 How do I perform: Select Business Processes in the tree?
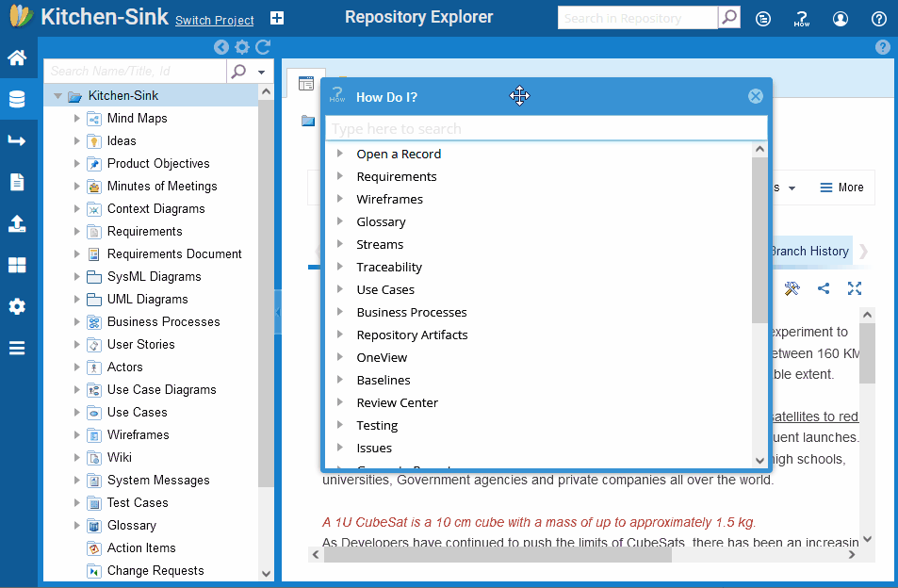[x=163, y=321]
